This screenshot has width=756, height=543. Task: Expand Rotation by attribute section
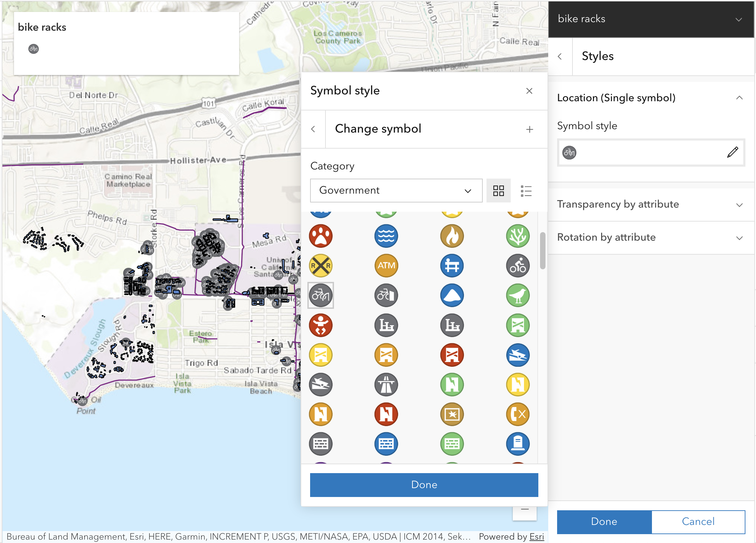(x=739, y=238)
